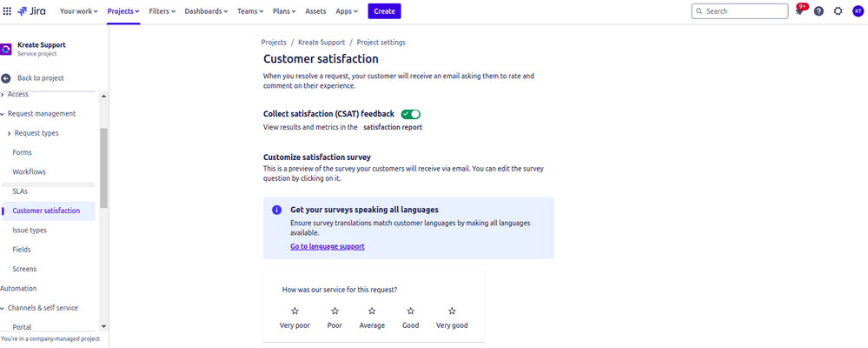Collapse the Request management section
The height and width of the screenshot is (348, 868).
click(x=3, y=114)
